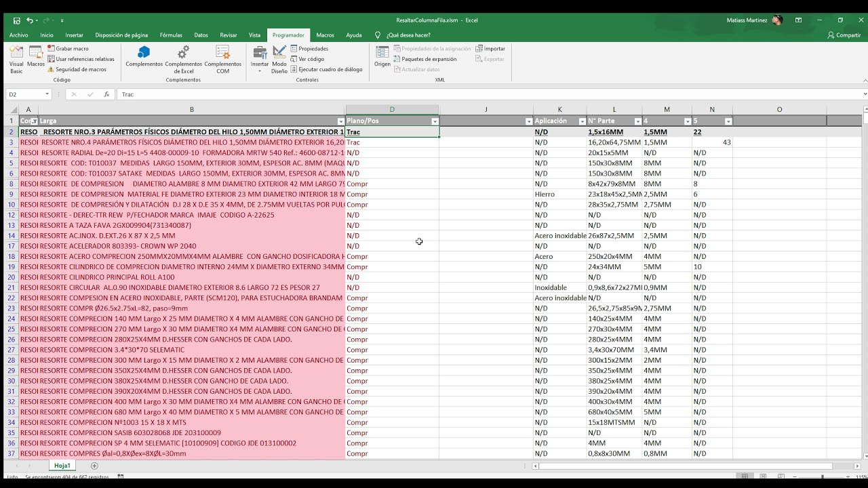Open the XML Origen pane
This screenshot has width=868, height=488.
click(382, 57)
